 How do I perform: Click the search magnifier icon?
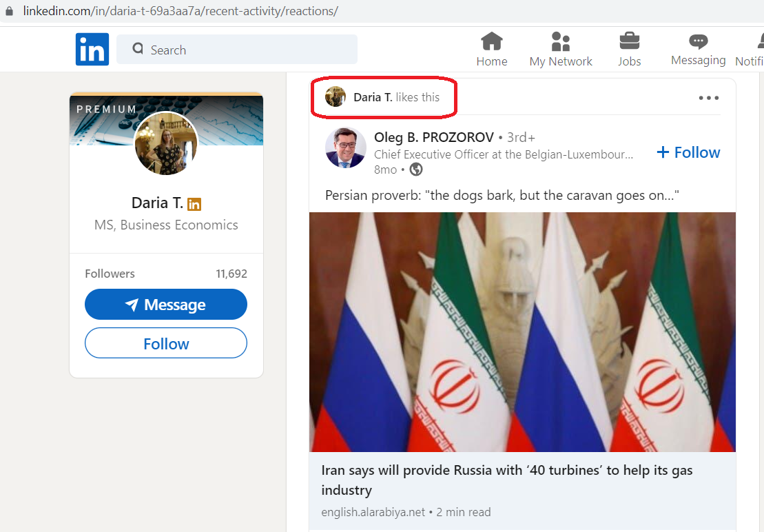click(138, 49)
